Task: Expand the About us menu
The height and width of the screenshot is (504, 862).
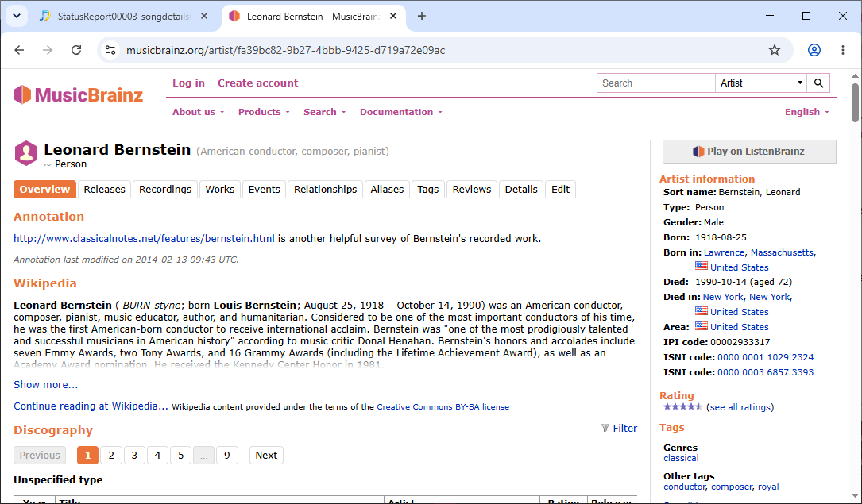Action: pyautogui.click(x=199, y=112)
